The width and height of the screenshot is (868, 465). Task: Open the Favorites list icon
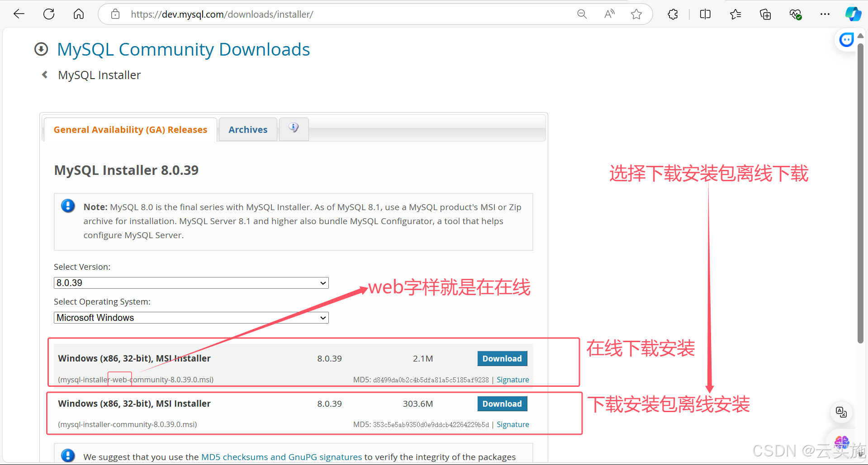tap(735, 14)
